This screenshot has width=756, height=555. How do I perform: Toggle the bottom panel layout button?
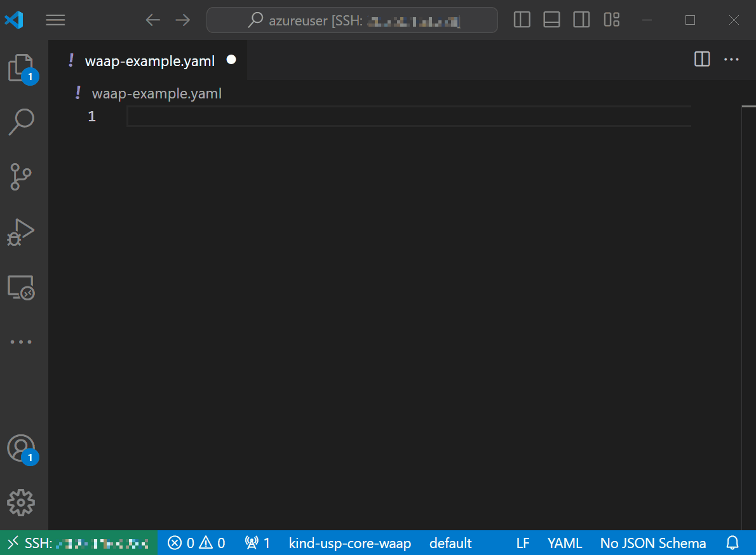551,20
